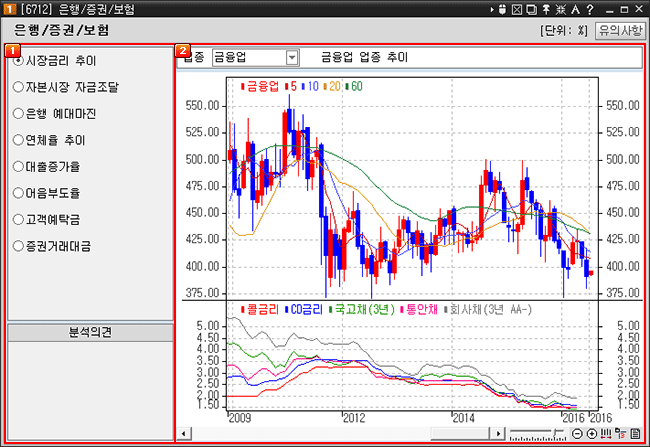Click the 20-period moving average legend

332,86
